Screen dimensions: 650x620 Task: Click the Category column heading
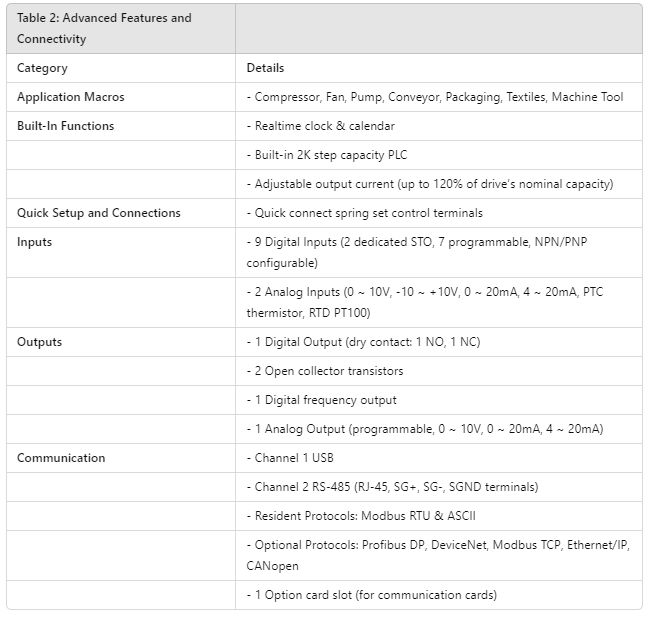[42, 68]
